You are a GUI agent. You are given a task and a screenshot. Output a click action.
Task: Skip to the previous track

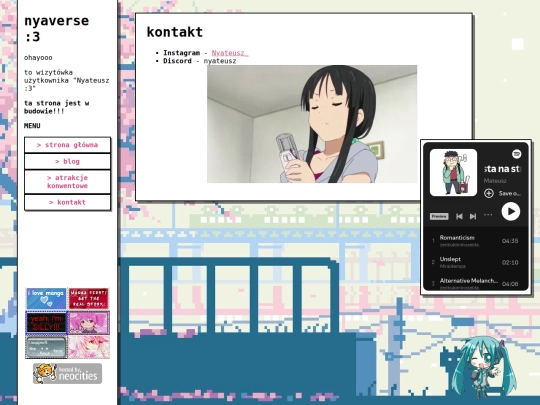[459, 216]
